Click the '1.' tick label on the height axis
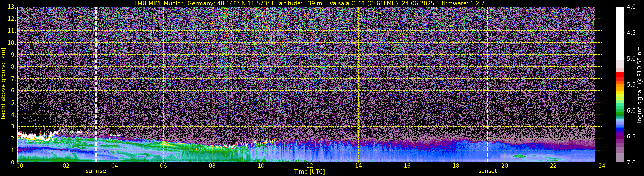The height and width of the screenshot is (176, 644). [x=13, y=151]
